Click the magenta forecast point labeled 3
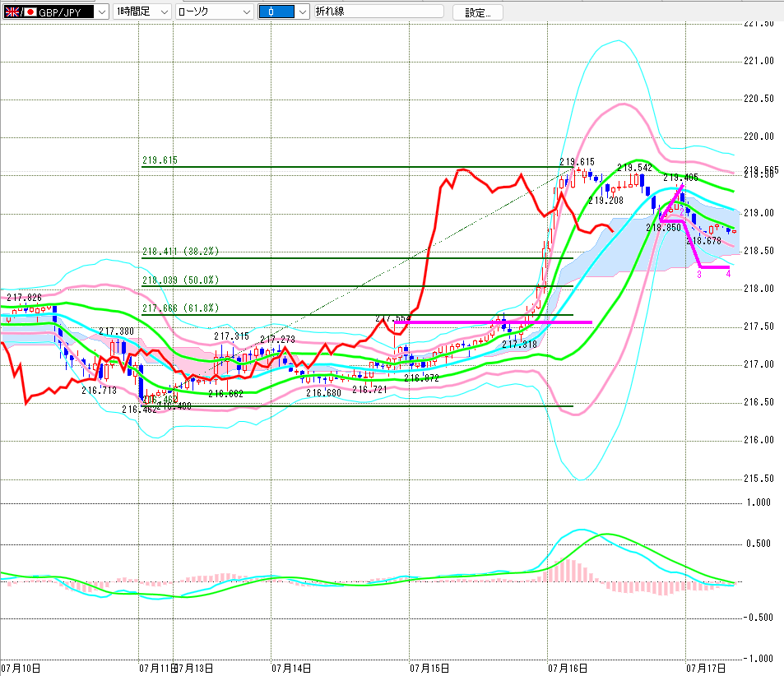 point(699,275)
